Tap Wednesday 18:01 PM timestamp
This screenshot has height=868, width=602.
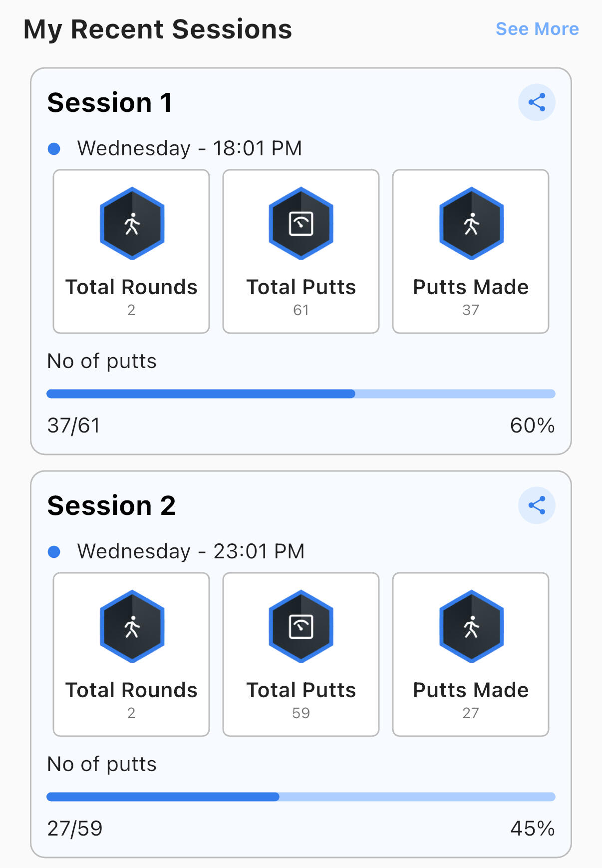[190, 148]
